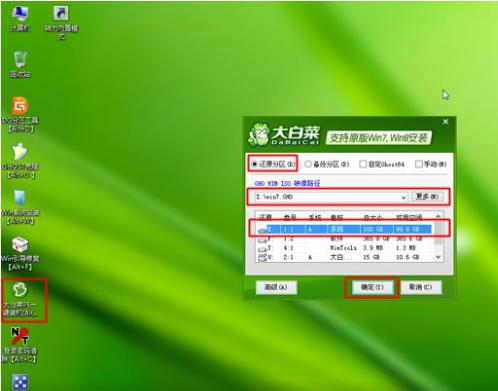Click the GHO WIM ISO image path label
This screenshot has height=391, width=498.
tap(287, 183)
